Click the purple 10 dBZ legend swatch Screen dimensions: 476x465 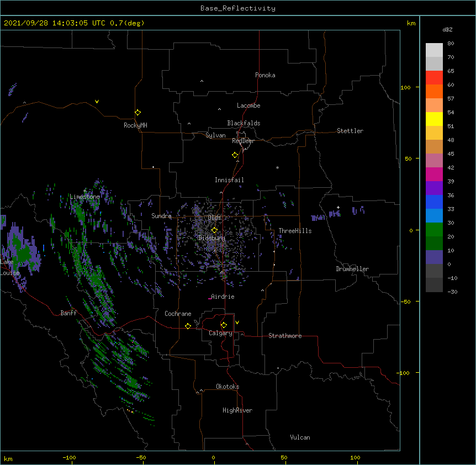tap(434, 257)
